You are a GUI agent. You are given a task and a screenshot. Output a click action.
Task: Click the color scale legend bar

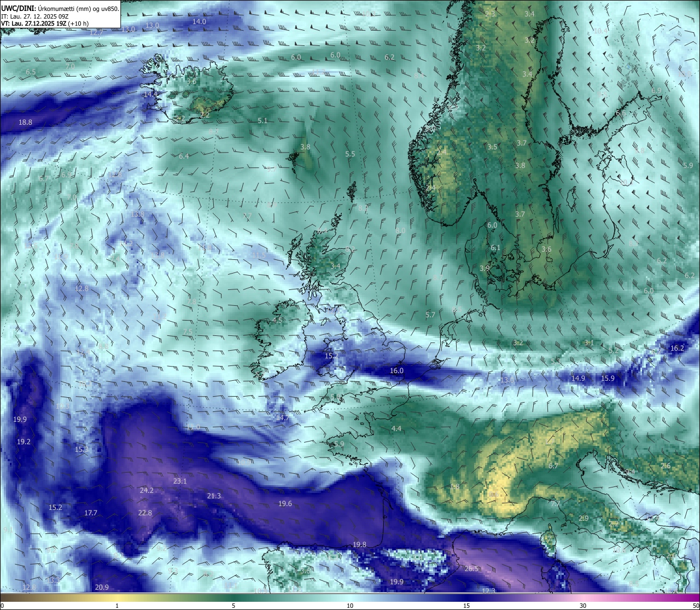[x=350, y=597]
